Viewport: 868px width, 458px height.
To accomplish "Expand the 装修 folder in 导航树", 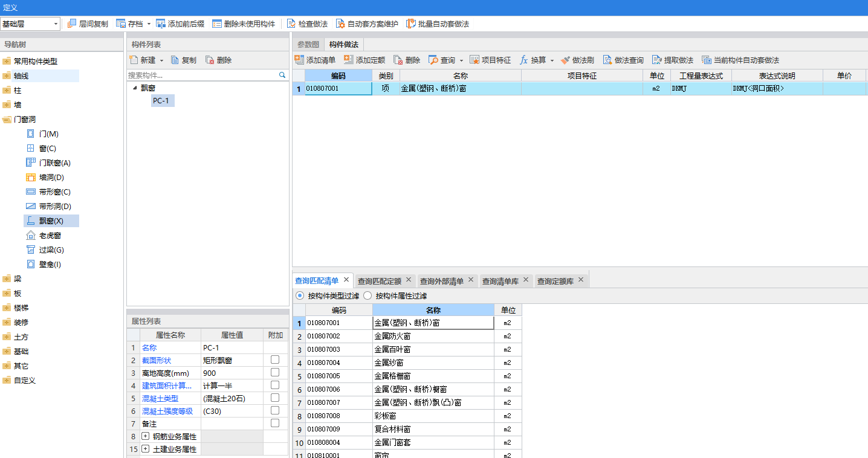I will (7, 322).
